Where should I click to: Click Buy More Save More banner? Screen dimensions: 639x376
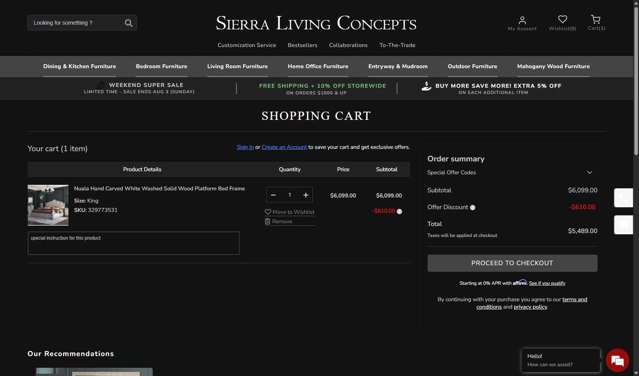(491, 88)
